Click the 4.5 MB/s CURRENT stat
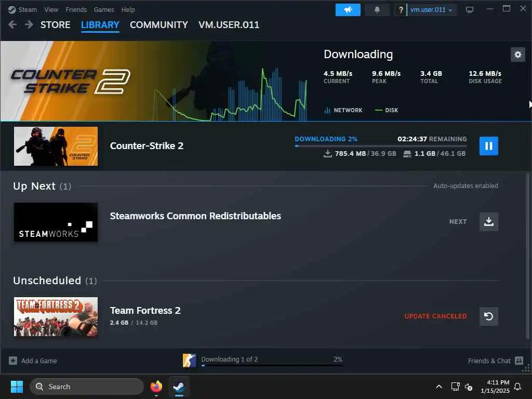This screenshot has width=532, height=399. 338,77
